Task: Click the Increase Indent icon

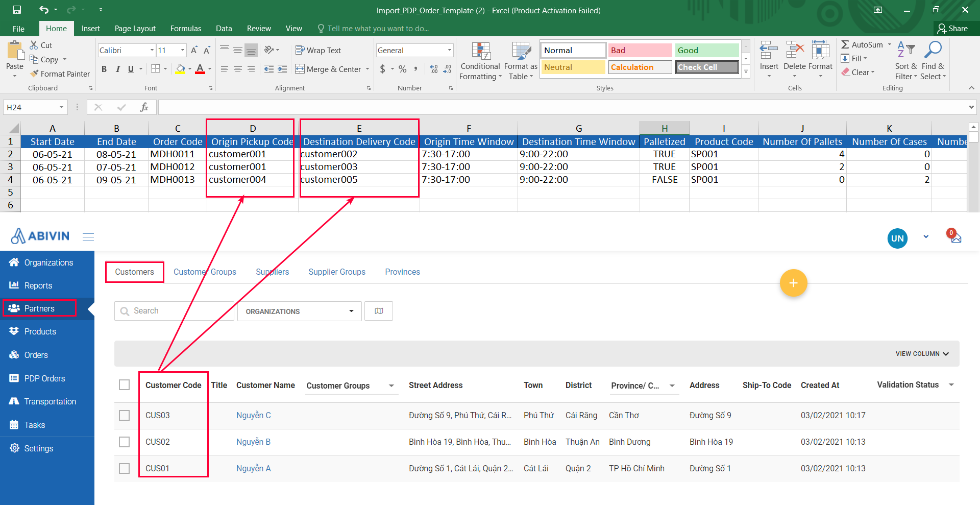Action: 282,69
